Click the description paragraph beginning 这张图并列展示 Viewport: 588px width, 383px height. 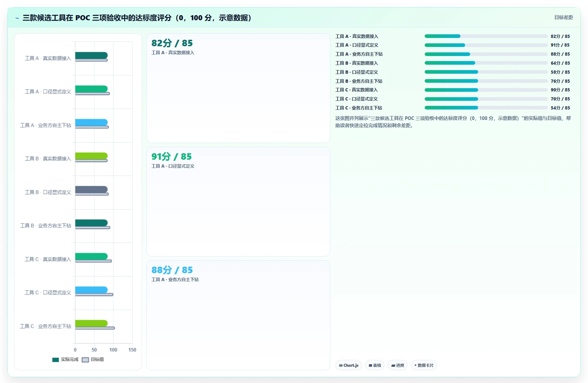click(x=453, y=122)
